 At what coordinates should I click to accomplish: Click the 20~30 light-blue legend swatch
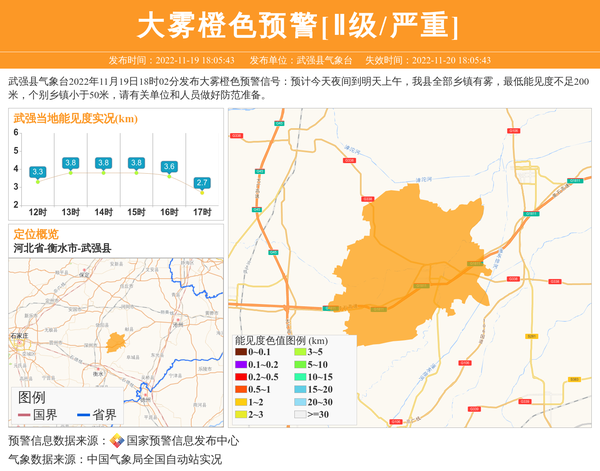pos(300,402)
